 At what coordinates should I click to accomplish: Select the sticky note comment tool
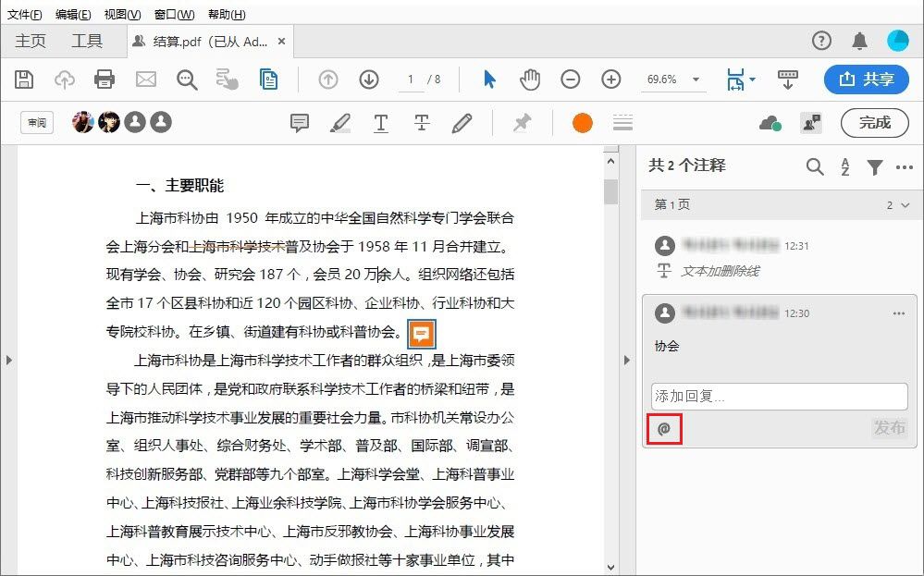(298, 122)
